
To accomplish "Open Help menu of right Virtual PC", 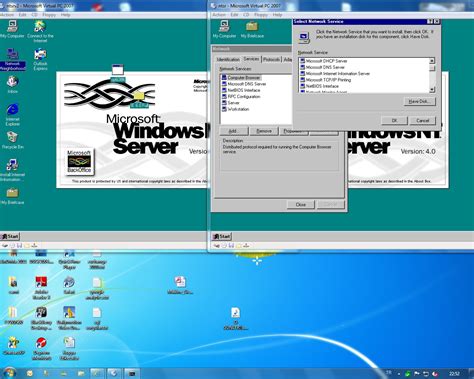I will [x=277, y=15].
